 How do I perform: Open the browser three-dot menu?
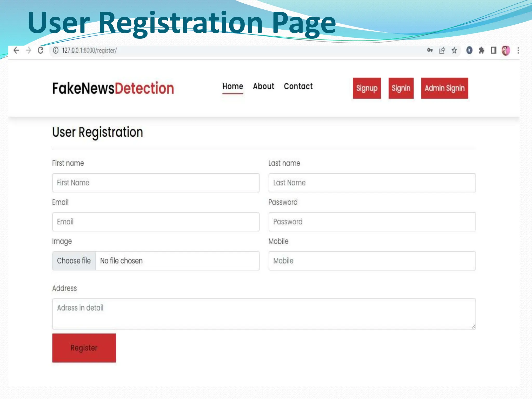click(x=518, y=50)
